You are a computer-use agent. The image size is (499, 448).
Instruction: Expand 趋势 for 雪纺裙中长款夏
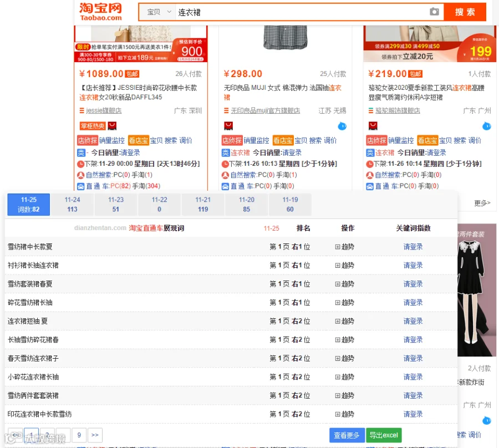(344, 247)
